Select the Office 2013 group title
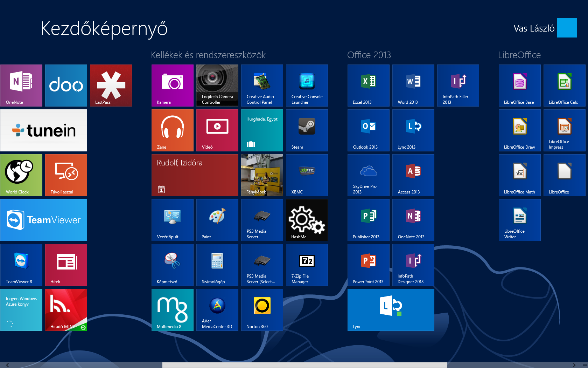The width and height of the screenshot is (588, 368). [369, 55]
